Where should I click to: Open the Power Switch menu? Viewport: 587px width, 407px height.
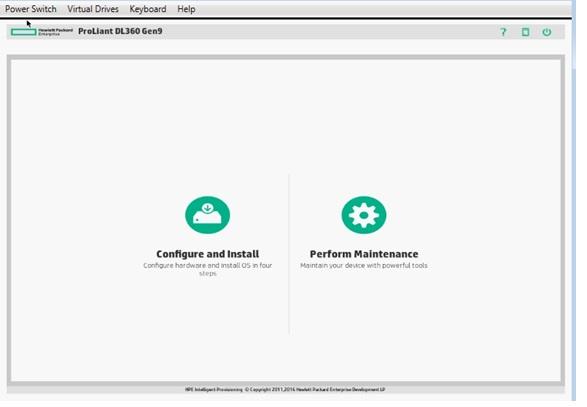point(31,9)
